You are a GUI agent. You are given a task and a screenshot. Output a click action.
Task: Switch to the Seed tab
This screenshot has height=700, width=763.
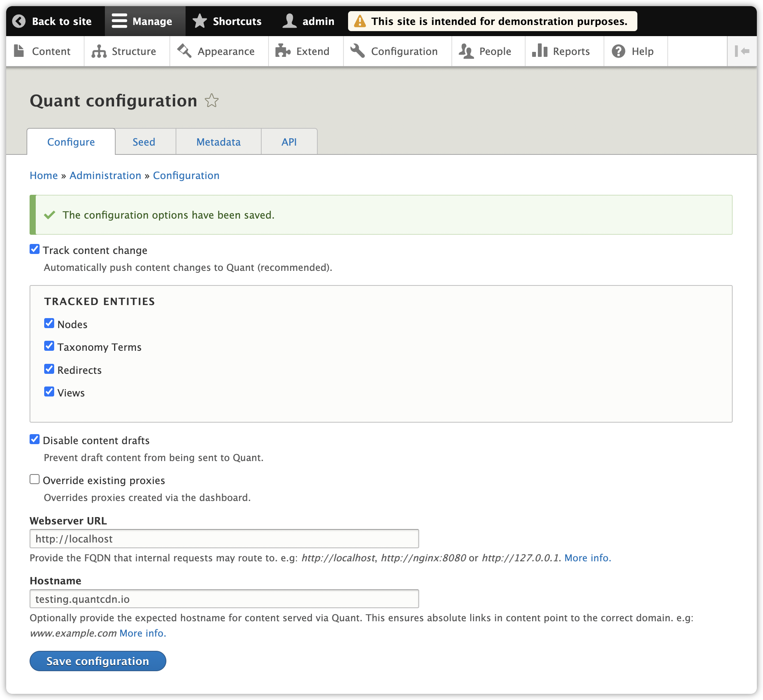tap(144, 142)
